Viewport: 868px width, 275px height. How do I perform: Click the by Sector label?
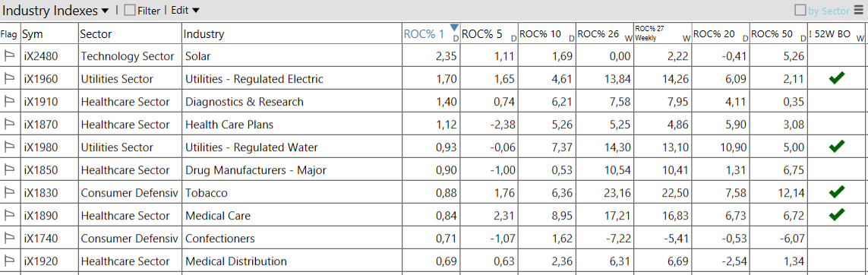(x=829, y=11)
